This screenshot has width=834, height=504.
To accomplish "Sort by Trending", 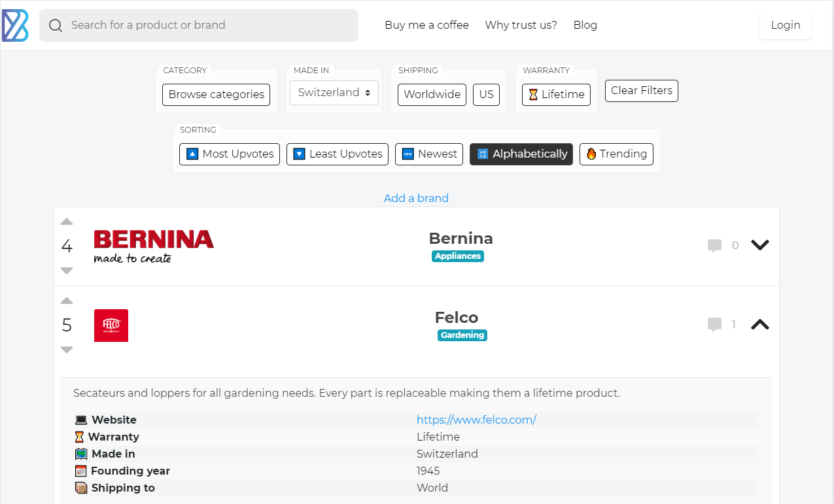I will pos(616,154).
